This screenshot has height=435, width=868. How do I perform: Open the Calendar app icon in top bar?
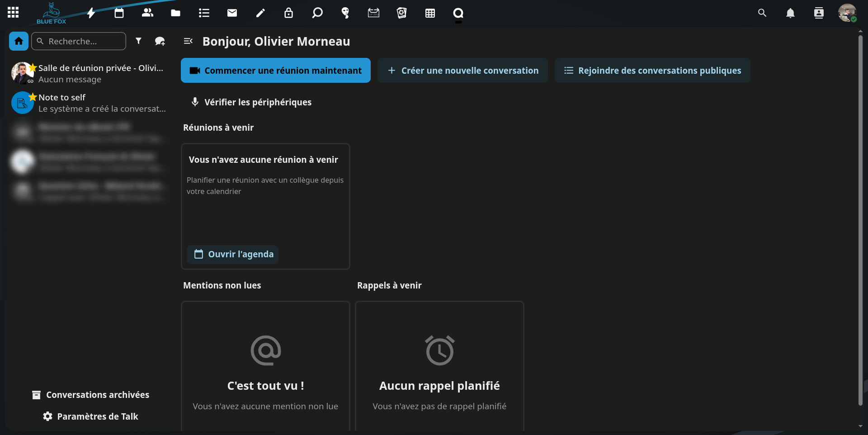click(x=119, y=13)
